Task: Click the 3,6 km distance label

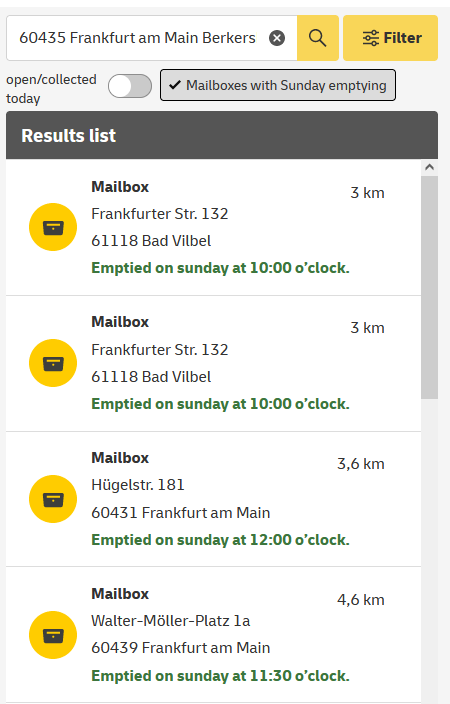Action: coord(361,464)
